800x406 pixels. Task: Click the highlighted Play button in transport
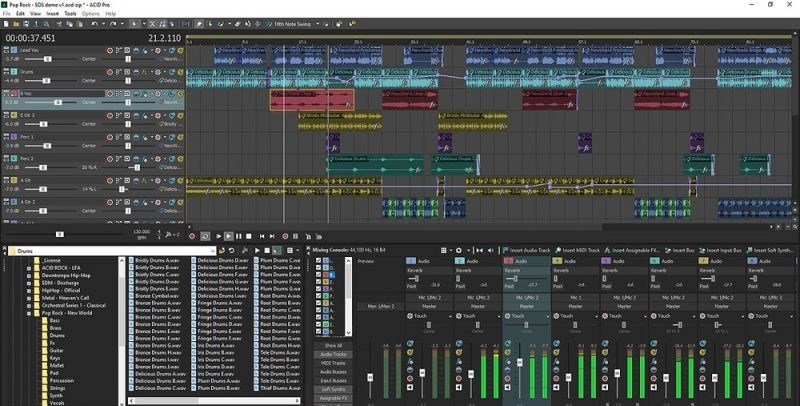tap(229, 236)
